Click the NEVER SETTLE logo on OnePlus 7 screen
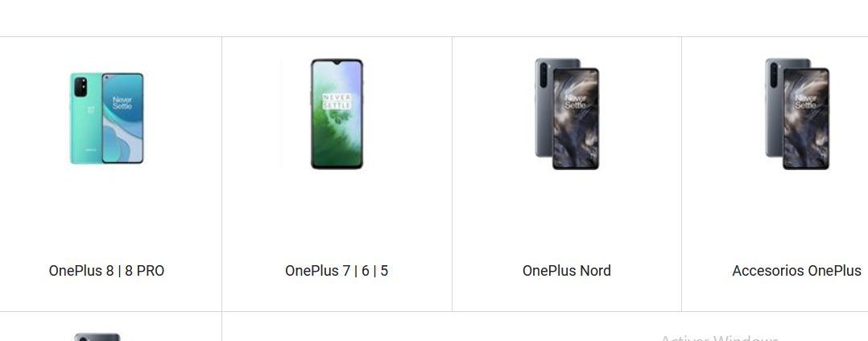 337,101
